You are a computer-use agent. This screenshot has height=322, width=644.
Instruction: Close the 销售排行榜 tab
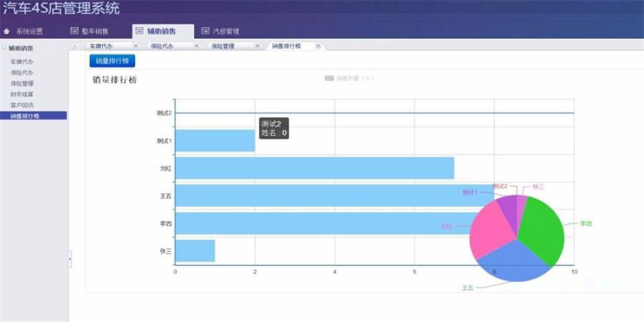coord(318,47)
